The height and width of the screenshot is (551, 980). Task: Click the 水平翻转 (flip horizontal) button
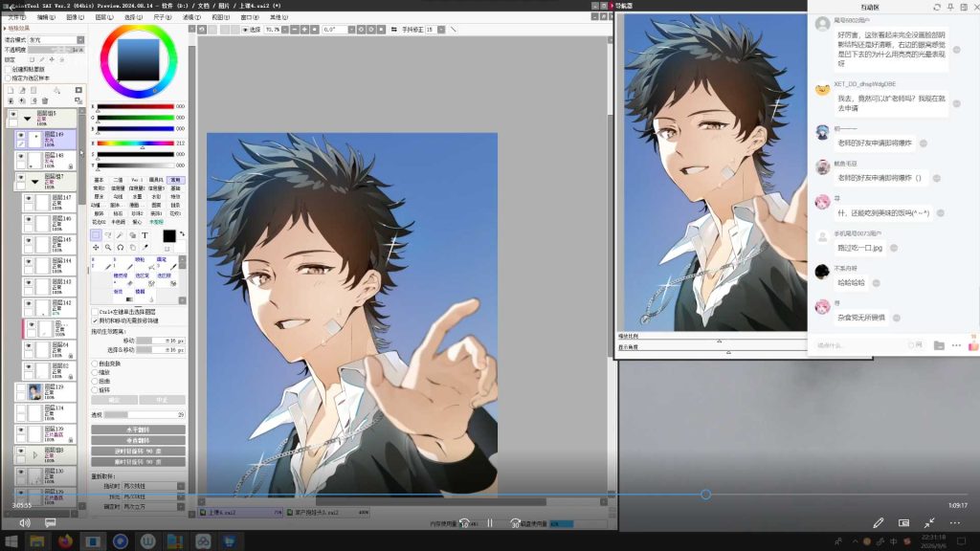(x=138, y=430)
